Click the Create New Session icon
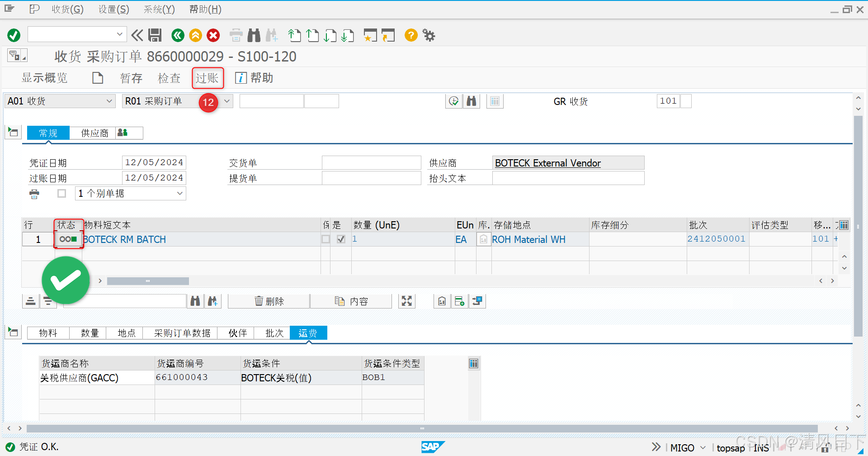 [x=370, y=35]
